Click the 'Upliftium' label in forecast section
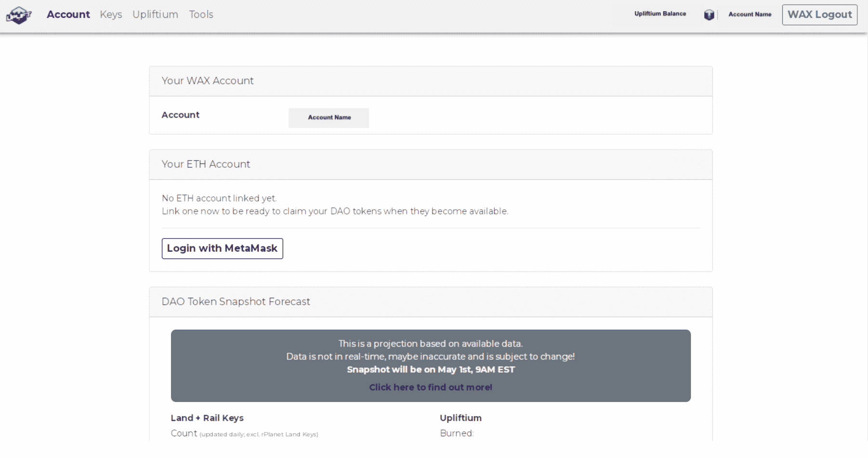 coord(460,418)
